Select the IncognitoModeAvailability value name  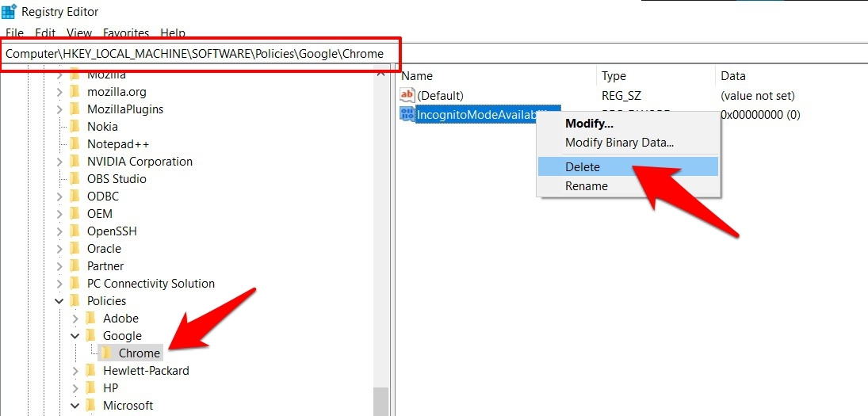pyautogui.click(x=488, y=115)
